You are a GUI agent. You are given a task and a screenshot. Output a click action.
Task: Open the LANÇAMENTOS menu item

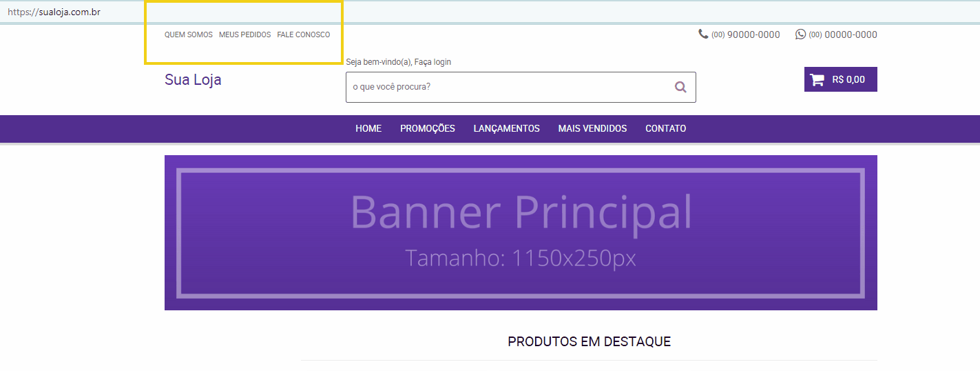[507, 128]
